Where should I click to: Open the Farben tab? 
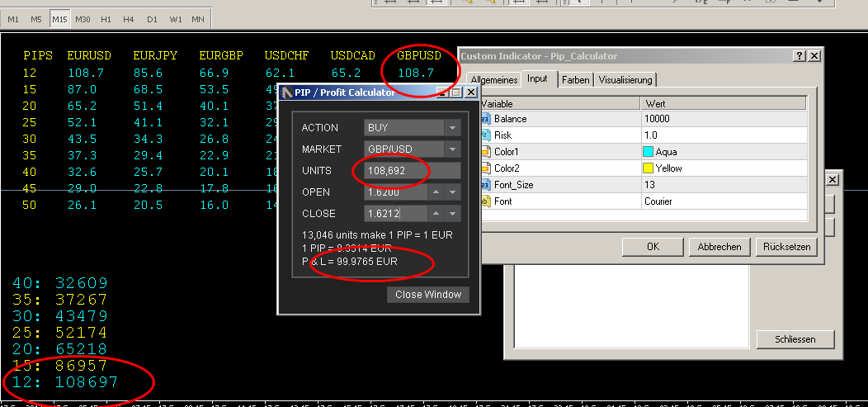pyautogui.click(x=576, y=80)
